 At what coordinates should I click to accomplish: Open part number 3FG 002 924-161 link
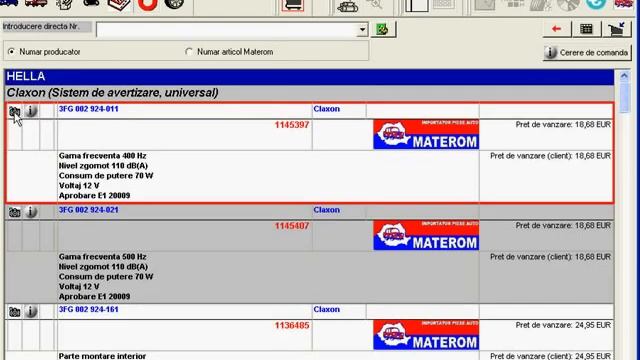point(89,309)
